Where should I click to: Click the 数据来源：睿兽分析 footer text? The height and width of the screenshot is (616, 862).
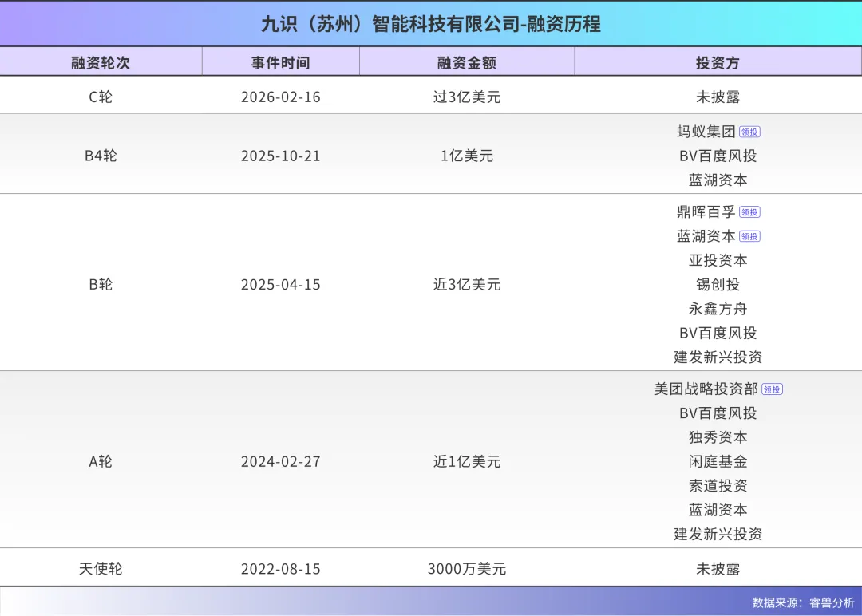pyautogui.click(x=803, y=602)
